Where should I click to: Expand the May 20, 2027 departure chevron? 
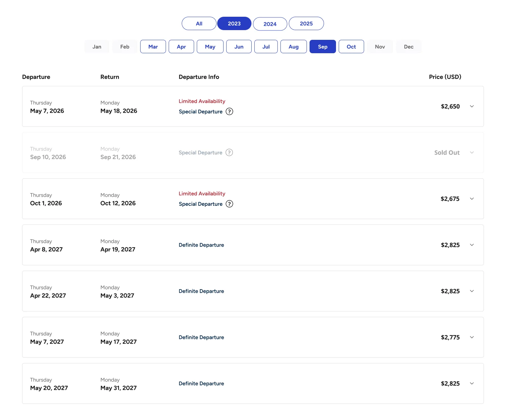[472, 384]
